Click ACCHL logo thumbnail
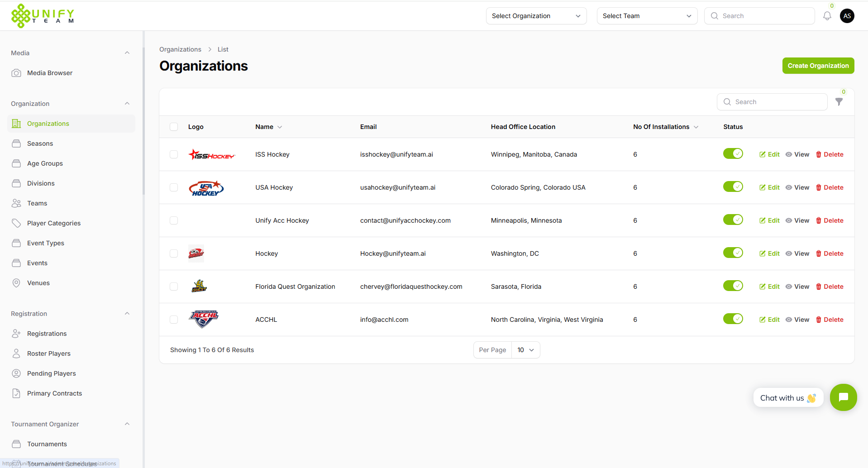The height and width of the screenshot is (468, 868). (204, 319)
